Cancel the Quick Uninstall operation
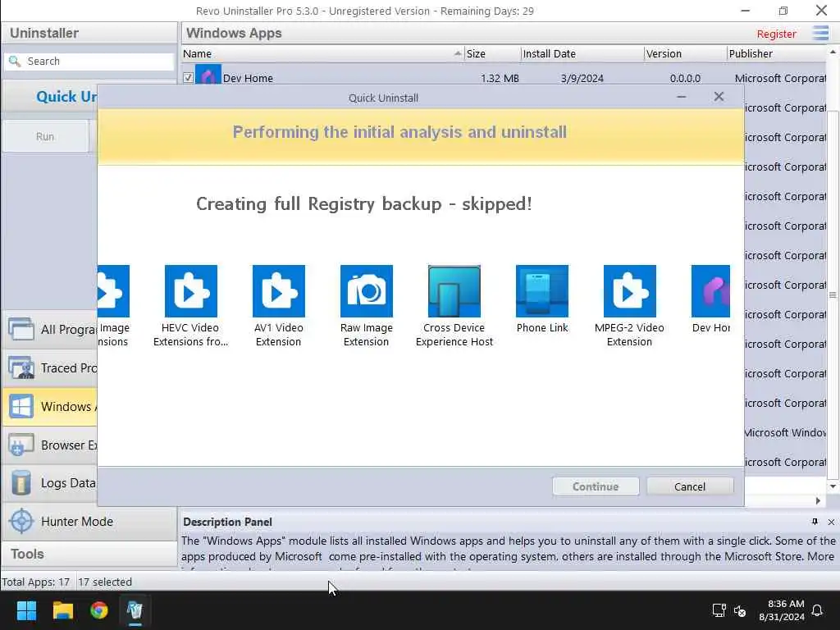 click(x=690, y=486)
